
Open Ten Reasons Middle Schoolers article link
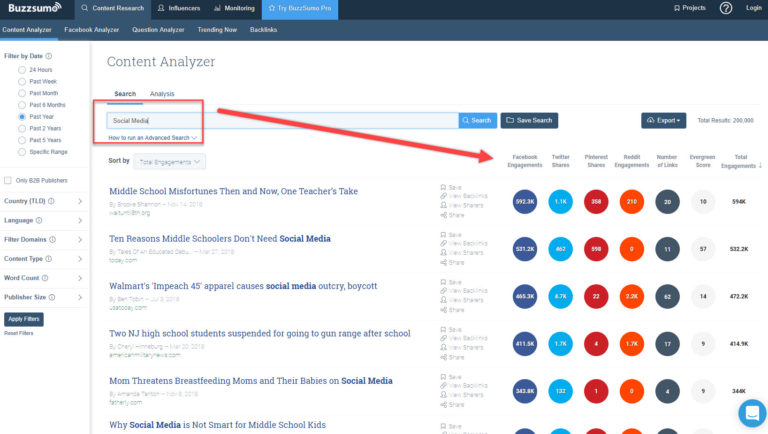tap(219, 239)
